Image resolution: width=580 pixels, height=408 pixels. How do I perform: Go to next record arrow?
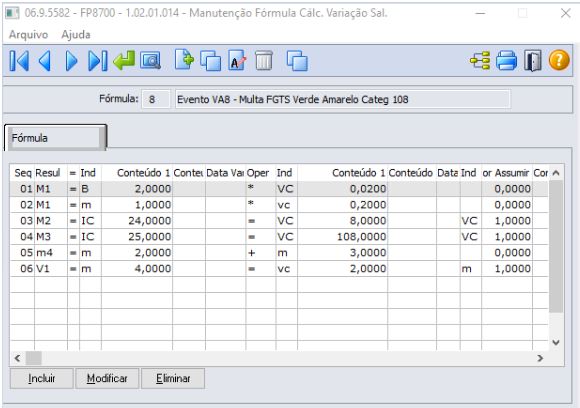71,61
